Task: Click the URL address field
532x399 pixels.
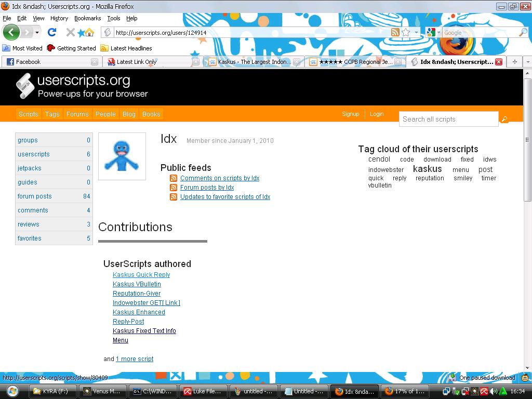Action: (x=251, y=33)
